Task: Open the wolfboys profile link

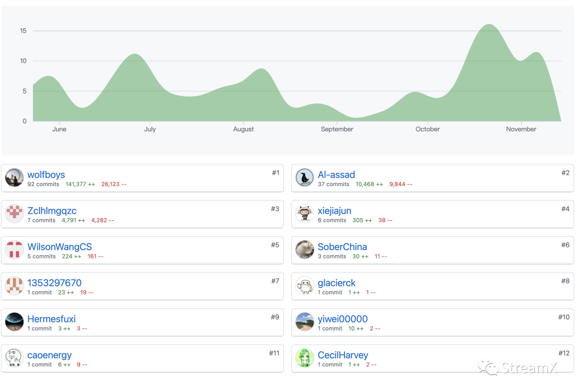Action: click(x=46, y=174)
